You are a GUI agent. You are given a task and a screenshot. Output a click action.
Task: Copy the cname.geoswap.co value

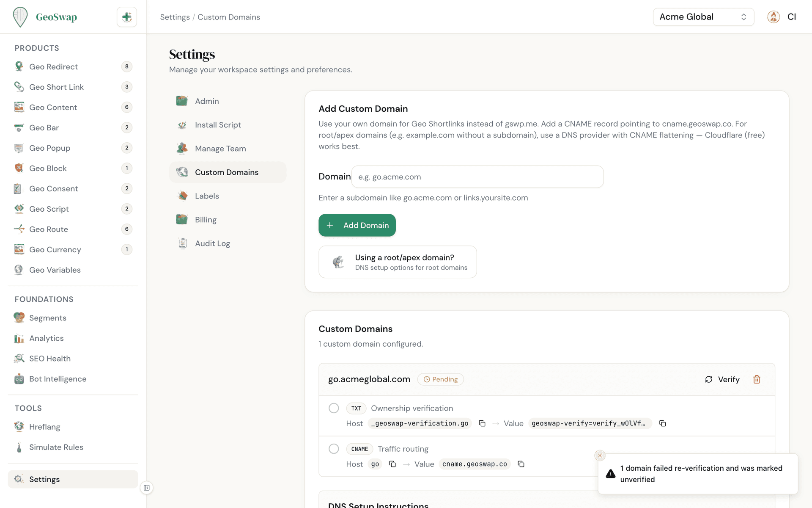(x=521, y=464)
